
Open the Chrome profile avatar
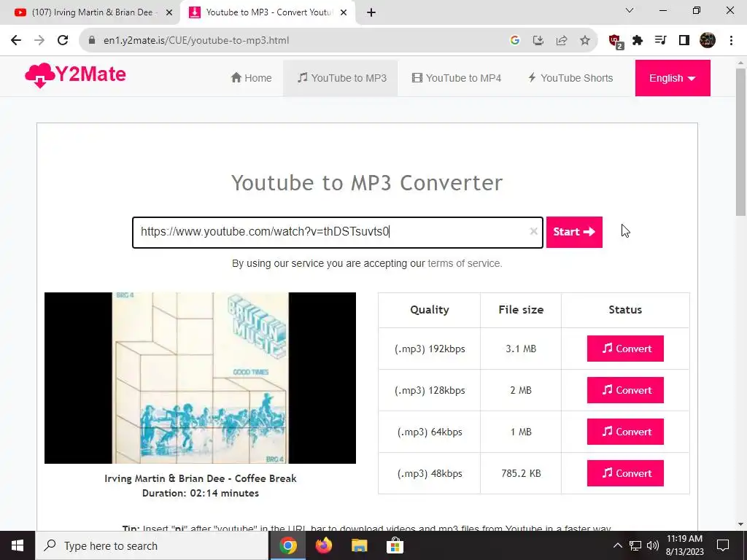(x=708, y=41)
